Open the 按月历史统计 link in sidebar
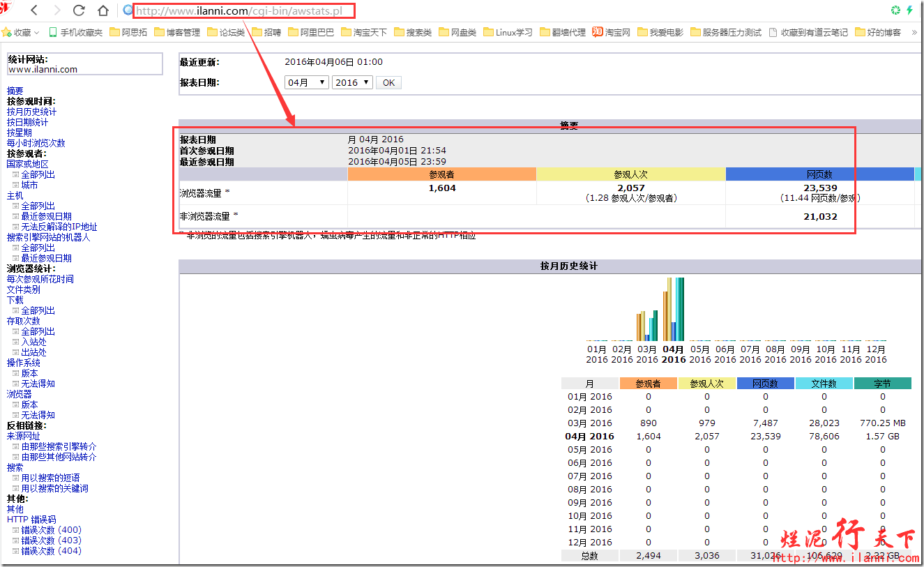Image resolution: width=924 pixels, height=567 pixels. click(x=32, y=112)
